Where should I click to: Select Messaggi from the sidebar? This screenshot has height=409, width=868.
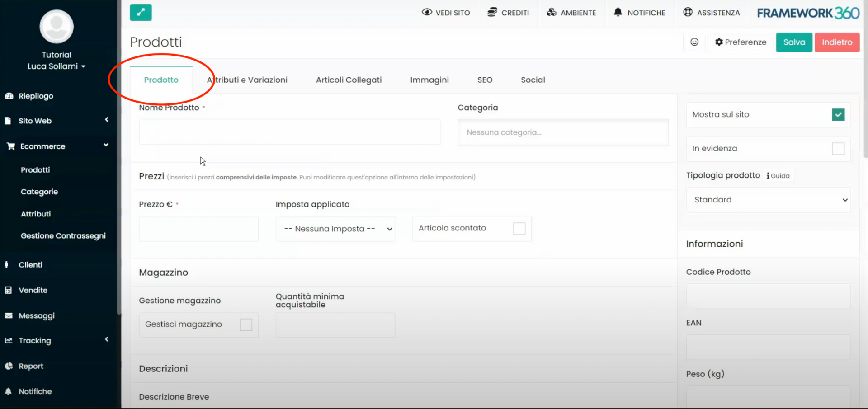(37, 315)
